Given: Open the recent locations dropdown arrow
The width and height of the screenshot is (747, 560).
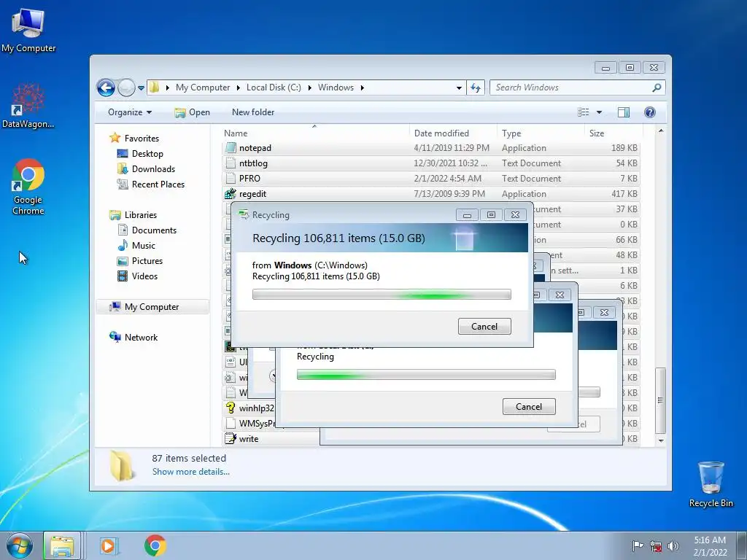Looking at the screenshot, I should (141, 88).
